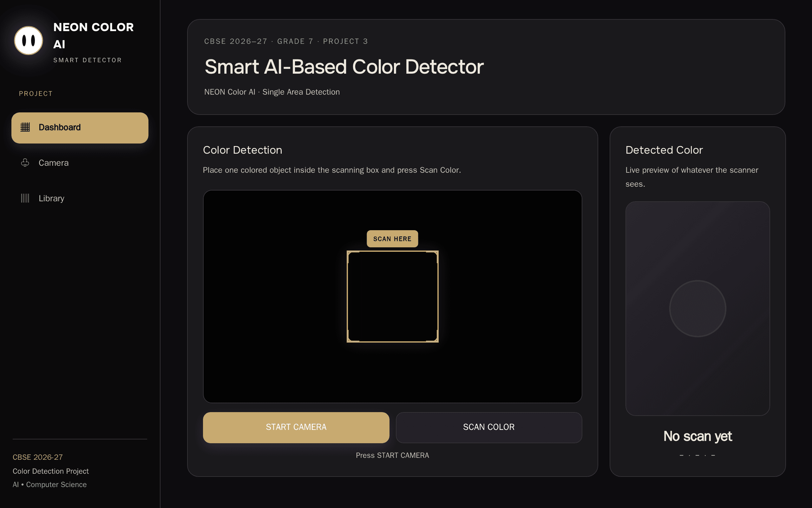Click the SCAN HERE label badge

pyautogui.click(x=392, y=239)
